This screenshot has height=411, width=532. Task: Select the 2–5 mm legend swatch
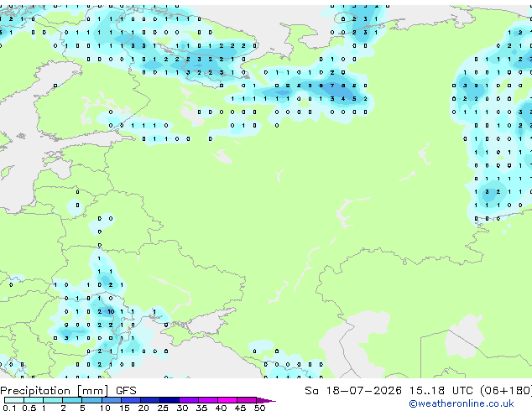(72, 400)
